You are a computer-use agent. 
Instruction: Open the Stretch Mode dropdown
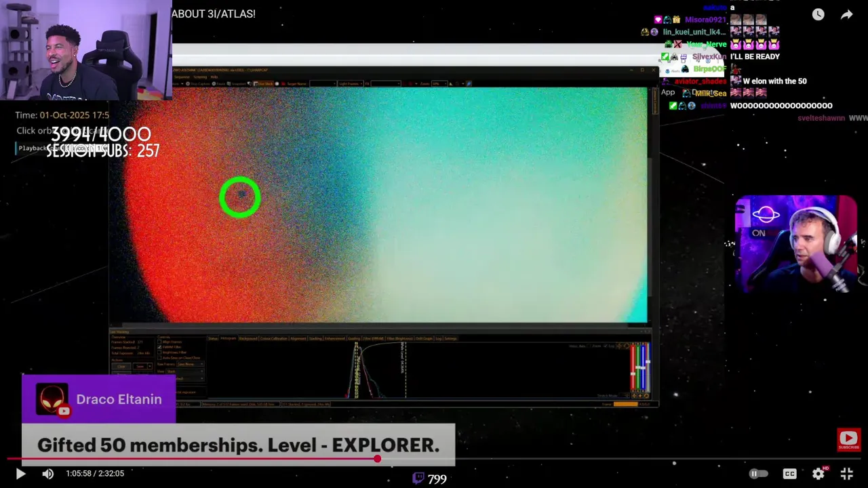click(625, 396)
